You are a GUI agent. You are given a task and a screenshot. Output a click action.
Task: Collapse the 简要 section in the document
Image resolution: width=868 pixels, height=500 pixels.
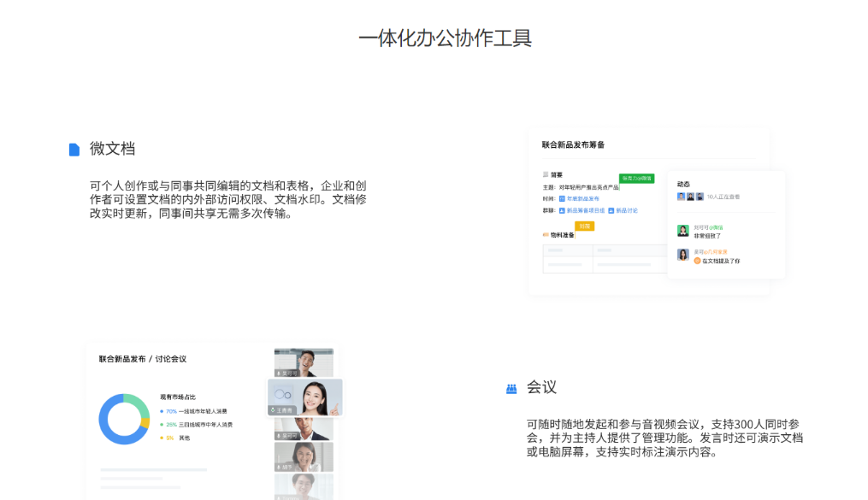544,174
